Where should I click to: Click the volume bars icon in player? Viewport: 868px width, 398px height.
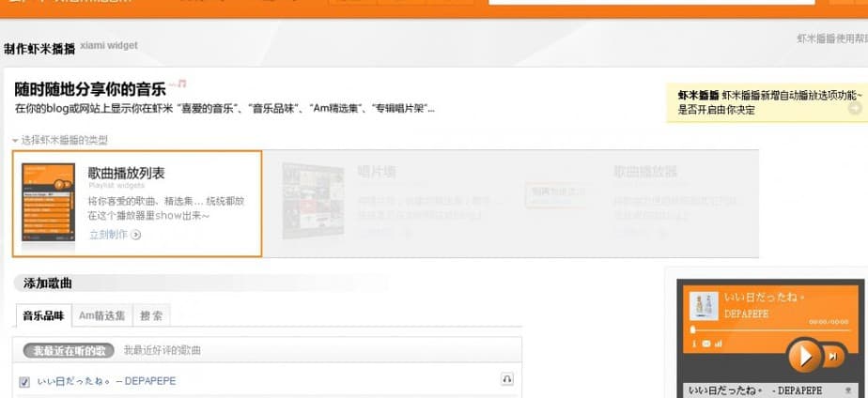tap(719, 344)
